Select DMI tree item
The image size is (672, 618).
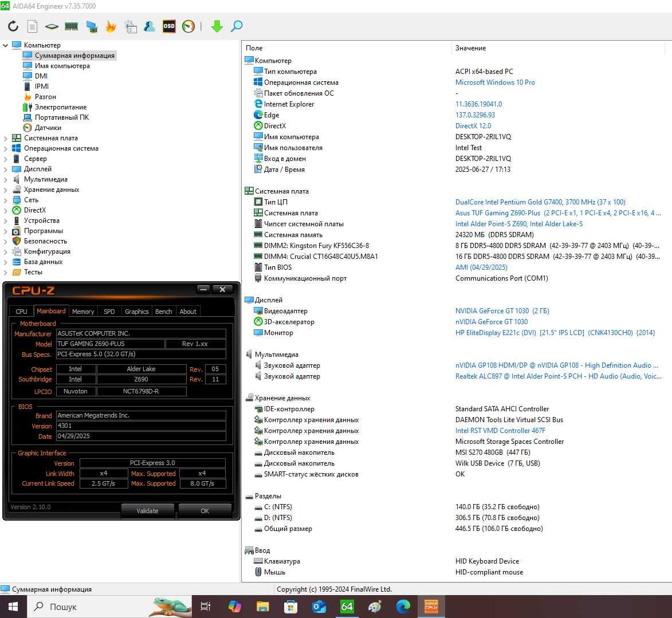pyautogui.click(x=41, y=76)
